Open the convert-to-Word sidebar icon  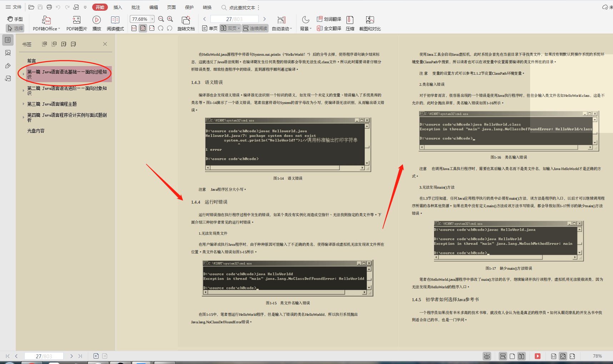coord(8,79)
